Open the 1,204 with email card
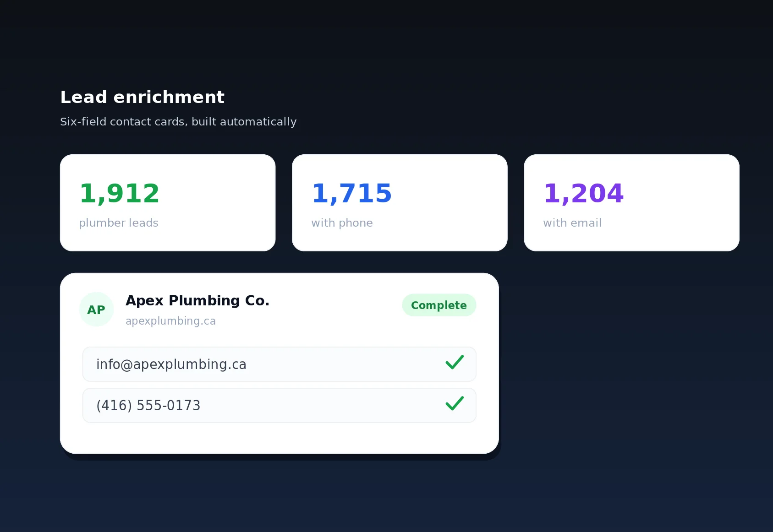Image resolution: width=773 pixels, height=532 pixels. [x=631, y=203]
